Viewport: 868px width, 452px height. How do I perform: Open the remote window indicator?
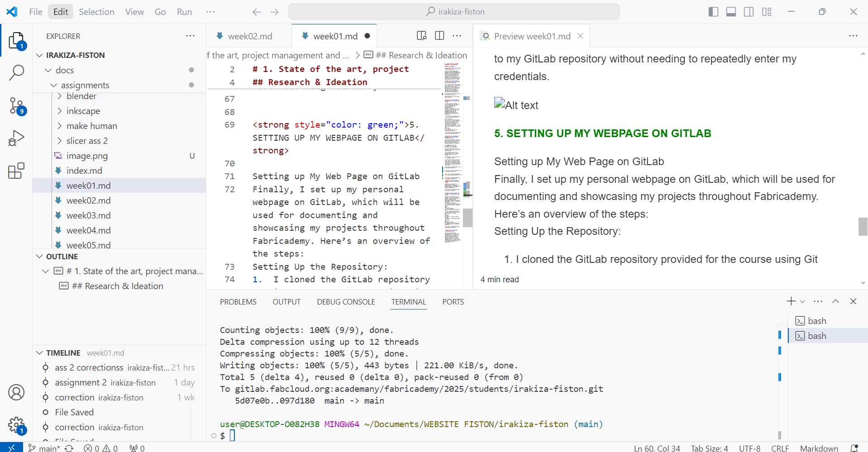[x=12, y=447]
